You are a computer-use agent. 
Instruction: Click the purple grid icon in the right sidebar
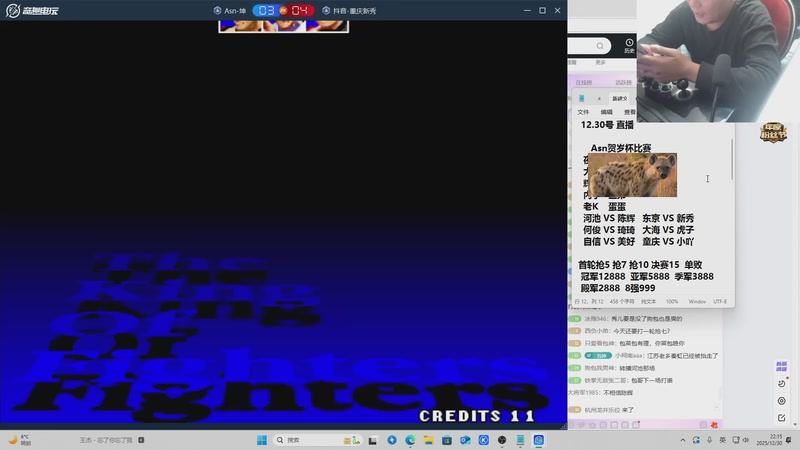781,366
